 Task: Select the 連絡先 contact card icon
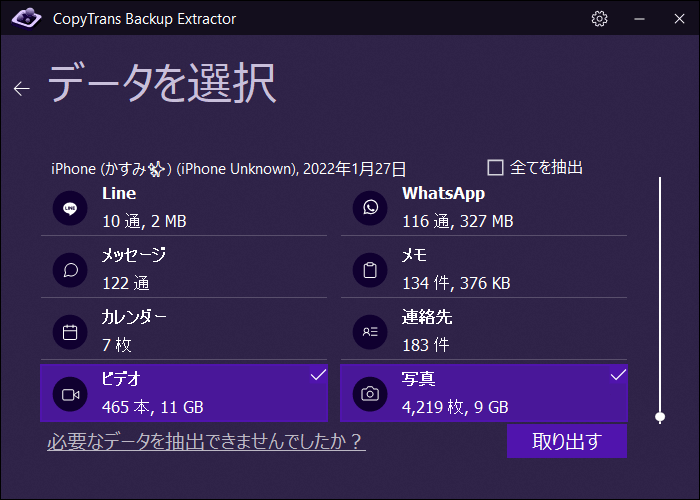370,332
